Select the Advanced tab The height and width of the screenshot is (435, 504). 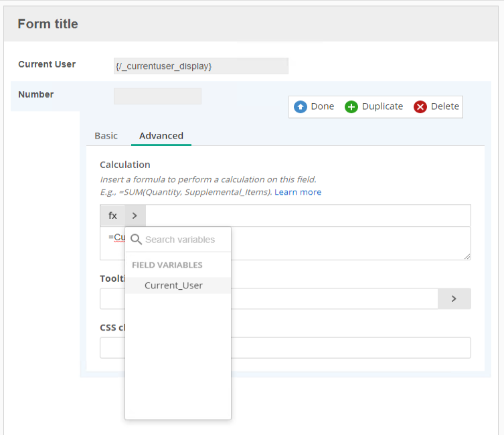coord(161,136)
